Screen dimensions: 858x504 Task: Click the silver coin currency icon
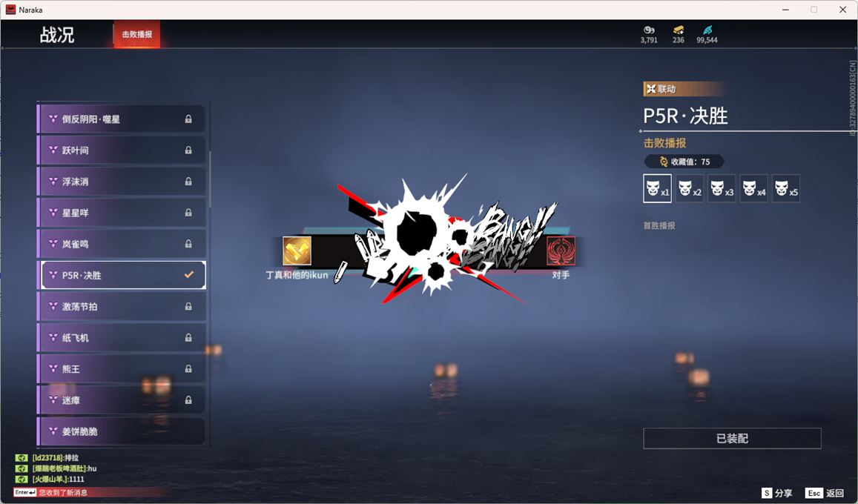pos(649,30)
